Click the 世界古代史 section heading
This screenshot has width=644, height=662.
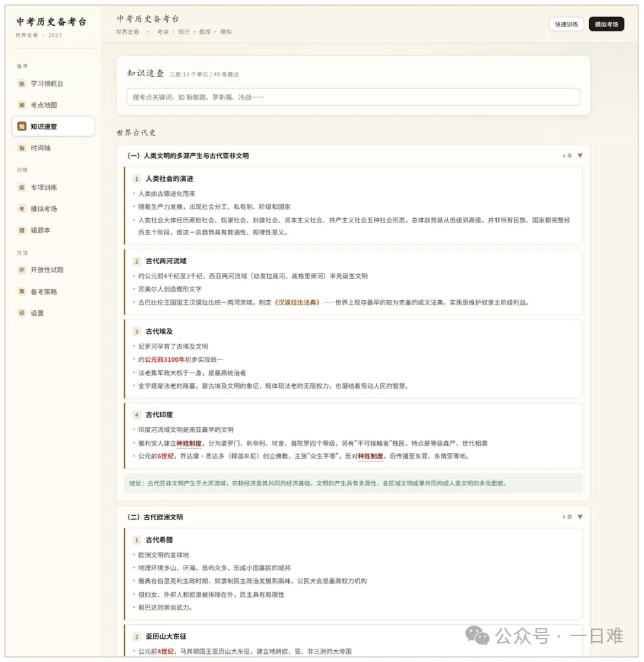(136, 132)
